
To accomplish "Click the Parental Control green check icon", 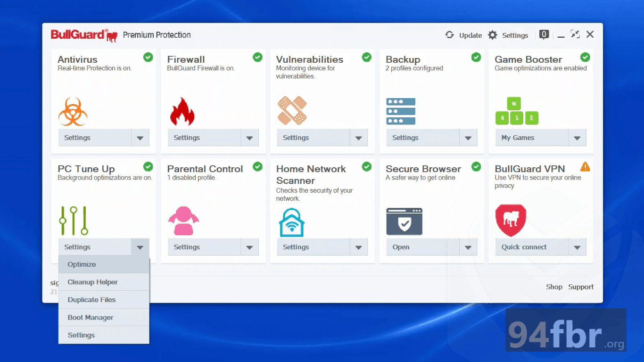I will click(x=257, y=166).
